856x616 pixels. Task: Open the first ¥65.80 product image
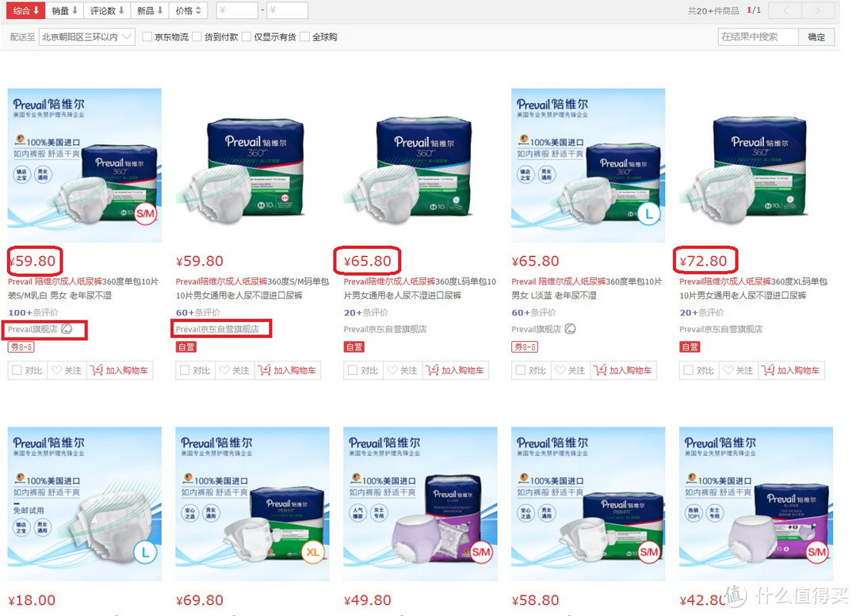(420, 165)
